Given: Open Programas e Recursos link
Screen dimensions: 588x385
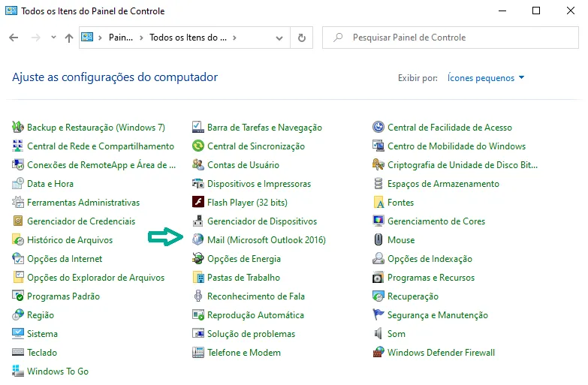Looking at the screenshot, I should [431, 278].
